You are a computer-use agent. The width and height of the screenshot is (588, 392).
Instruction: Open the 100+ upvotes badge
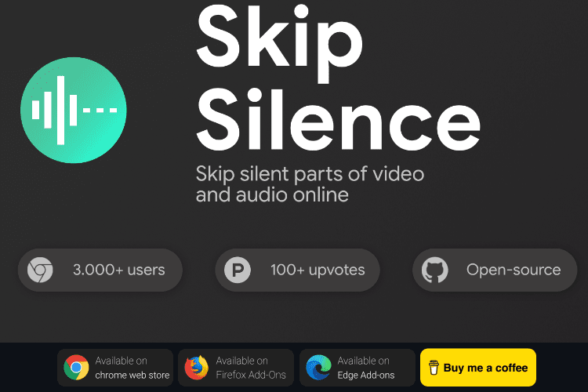tap(297, 270)
